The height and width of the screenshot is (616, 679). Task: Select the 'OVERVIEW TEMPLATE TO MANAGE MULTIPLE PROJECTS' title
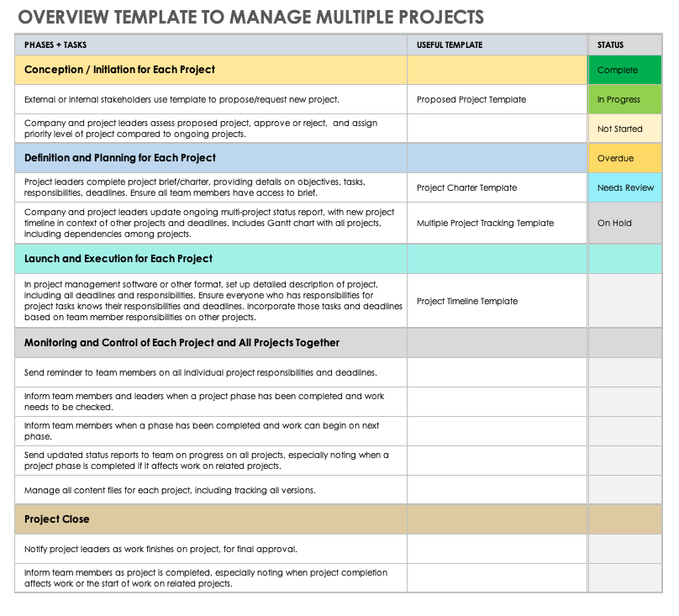pos(250,18)
